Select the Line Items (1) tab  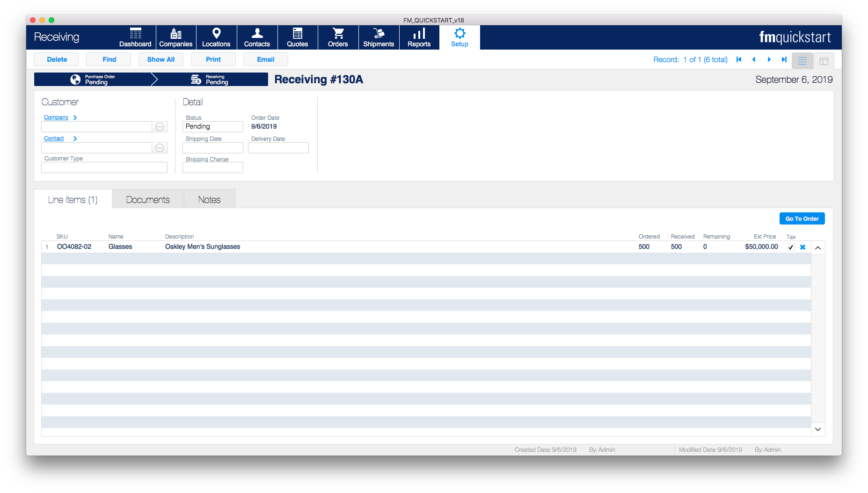coord(73,200)
